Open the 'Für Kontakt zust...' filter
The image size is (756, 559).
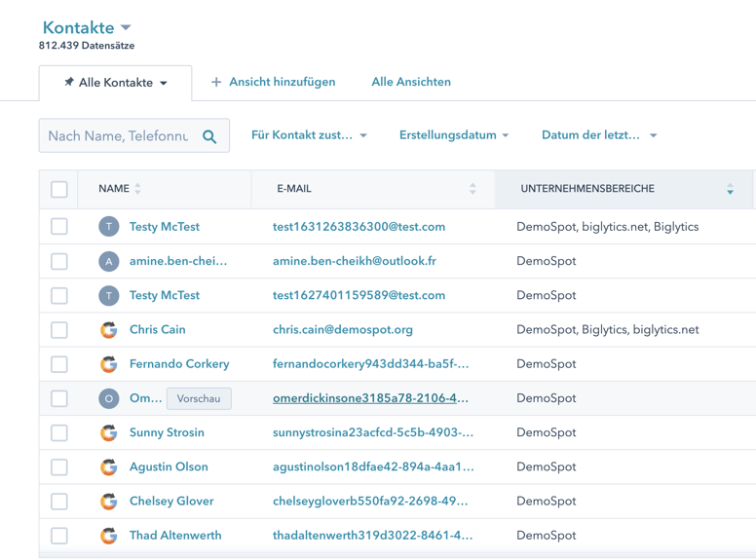pyautogui.click(x=309, y=135)
